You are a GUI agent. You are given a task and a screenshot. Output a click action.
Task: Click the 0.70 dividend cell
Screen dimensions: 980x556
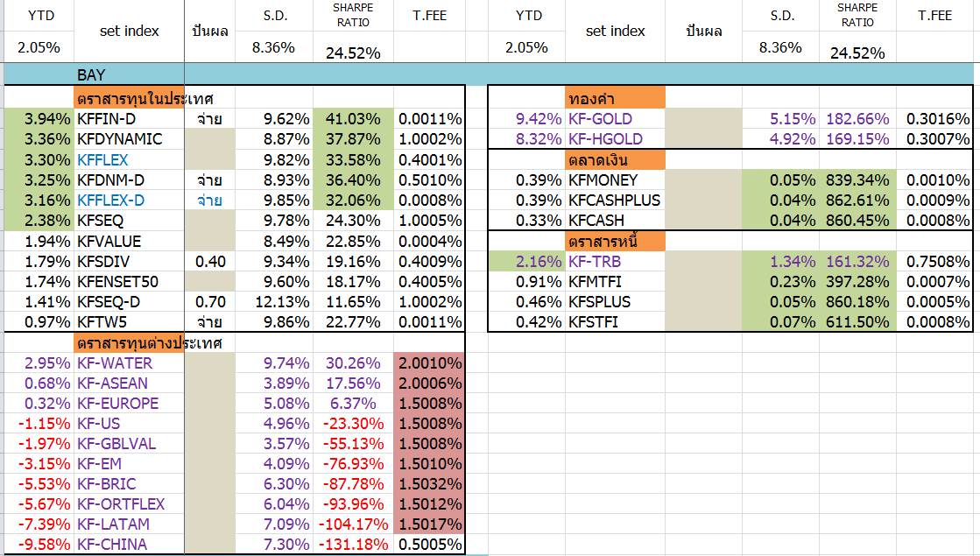[x=210, y=302]
